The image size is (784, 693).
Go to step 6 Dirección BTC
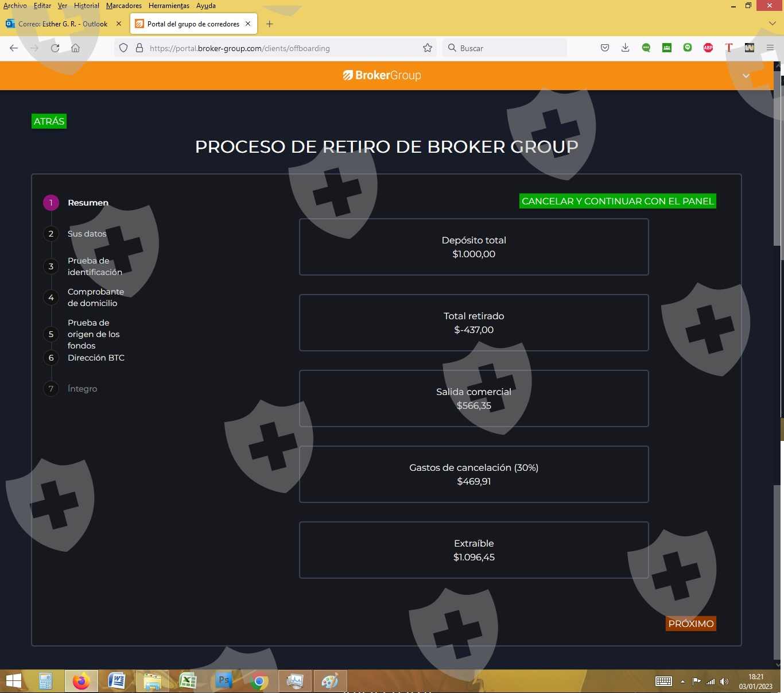click(84, 358)
